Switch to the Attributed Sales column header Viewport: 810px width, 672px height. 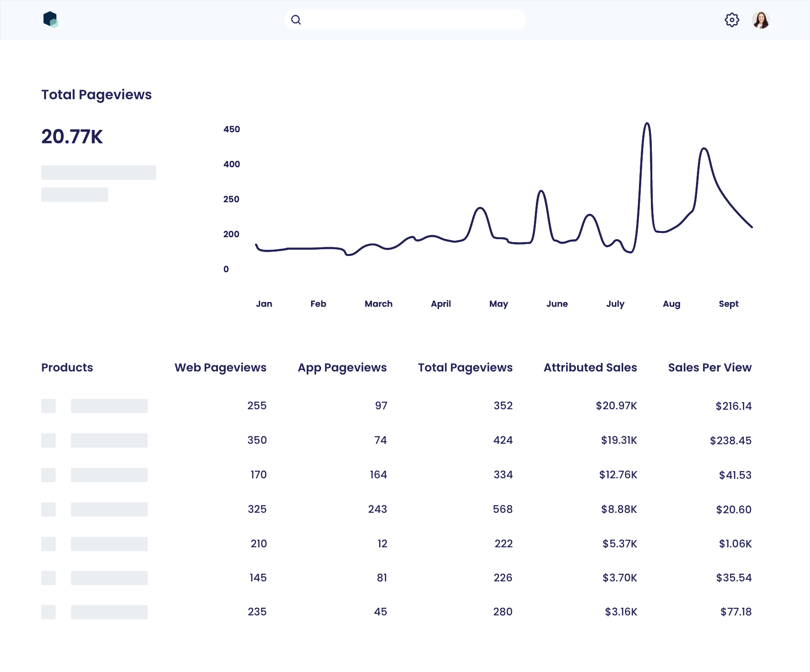pos(590,368)
